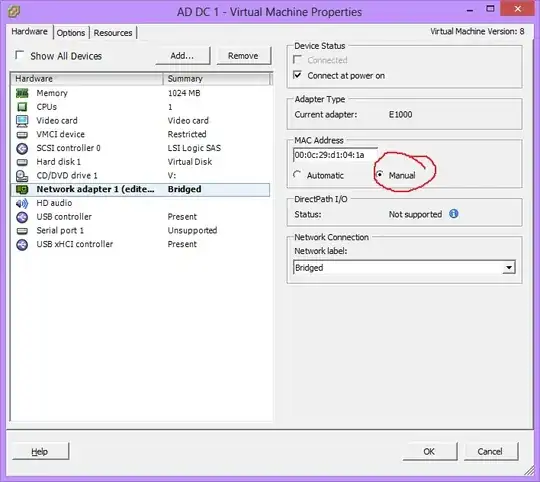Click the Not supported status text
Image resolution: width=540 pixels, height=482 pixels.
(x=415, y=214)
